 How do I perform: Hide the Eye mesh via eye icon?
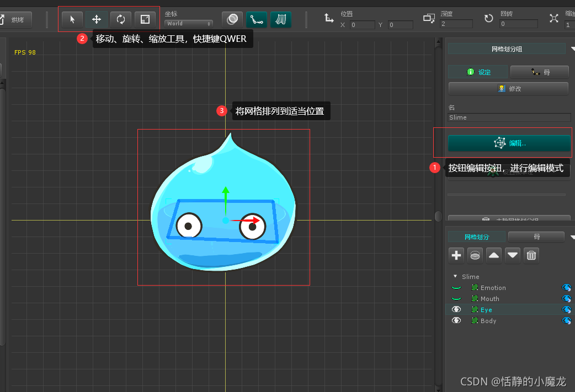[456, 309]
